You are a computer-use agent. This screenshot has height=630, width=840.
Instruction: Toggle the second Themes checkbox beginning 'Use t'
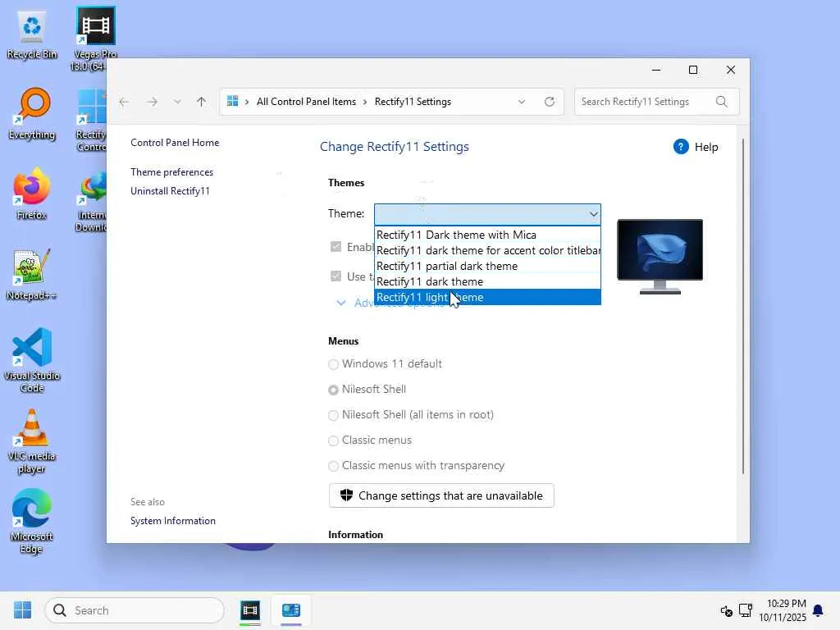336,276
